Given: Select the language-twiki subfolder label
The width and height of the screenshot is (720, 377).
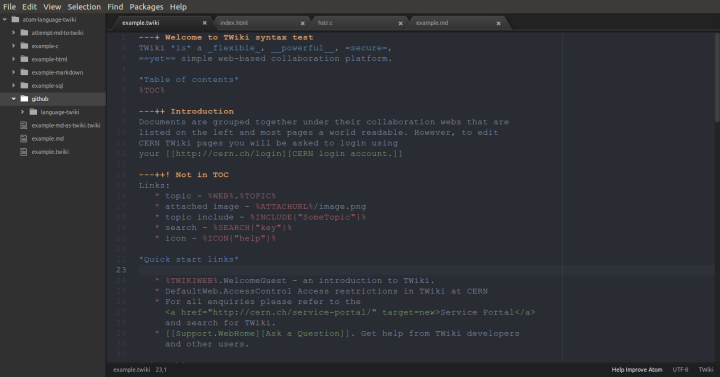Looking at the screenshot, I should pyautogui.click(x=60, y=112).
